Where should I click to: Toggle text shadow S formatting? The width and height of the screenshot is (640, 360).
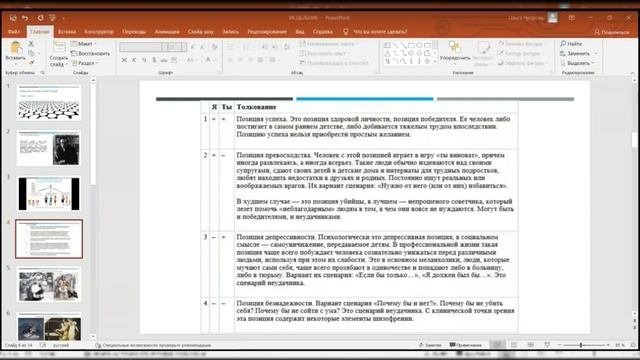tap(154, 60)
